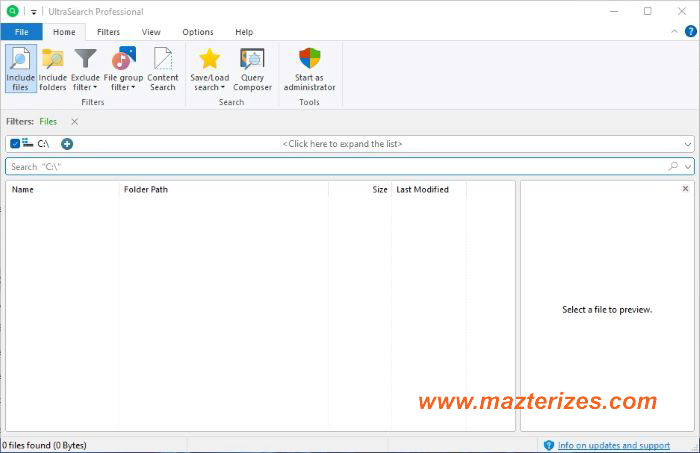Screen dimensions: 700x453
Task: Uncheck the C:\ drive checkbox
Action: coord(15,143)
